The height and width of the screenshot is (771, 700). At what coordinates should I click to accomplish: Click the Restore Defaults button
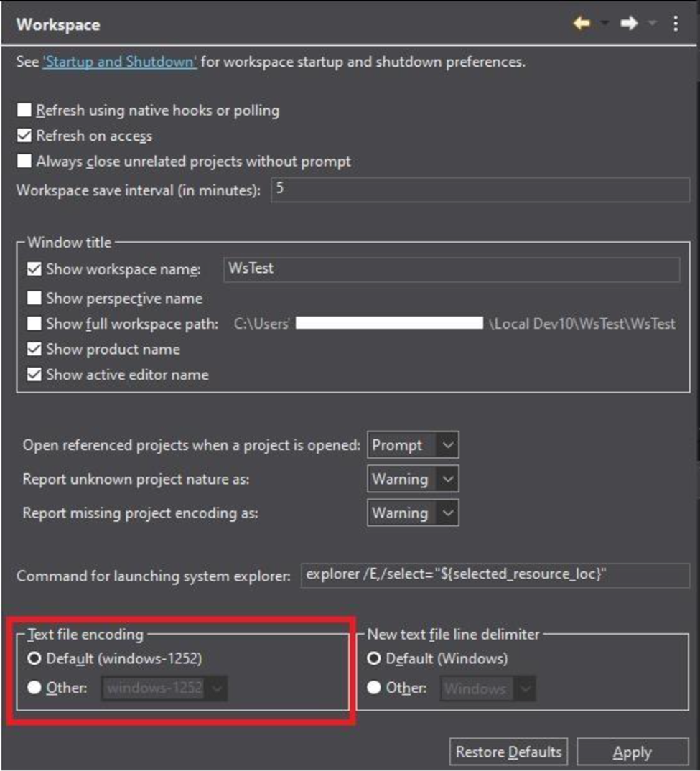(x=508, y=752)
